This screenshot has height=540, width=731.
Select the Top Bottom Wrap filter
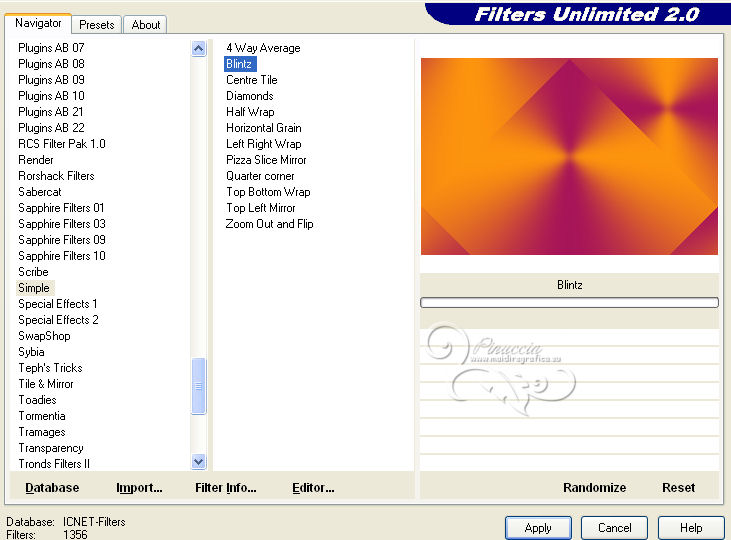[x=268, y=192]
